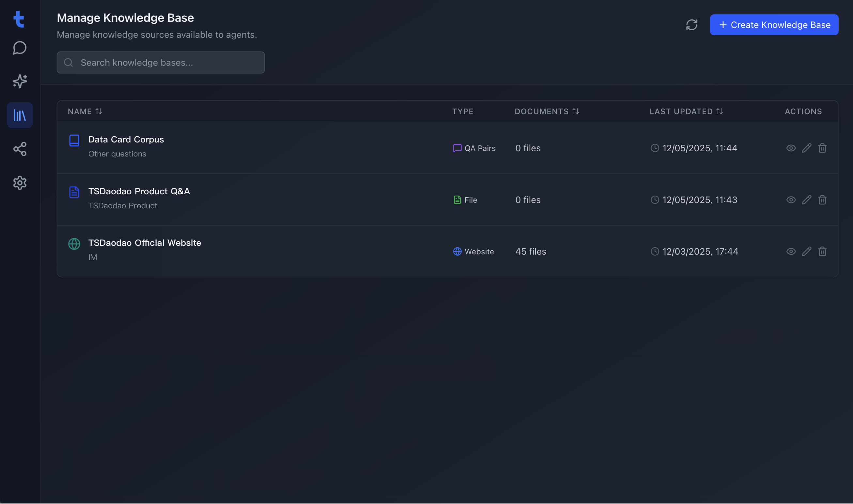The width and height of the screenshot is (853, 504).
Task: Open the settings gear in sidebar
Action: coord(20,183)
